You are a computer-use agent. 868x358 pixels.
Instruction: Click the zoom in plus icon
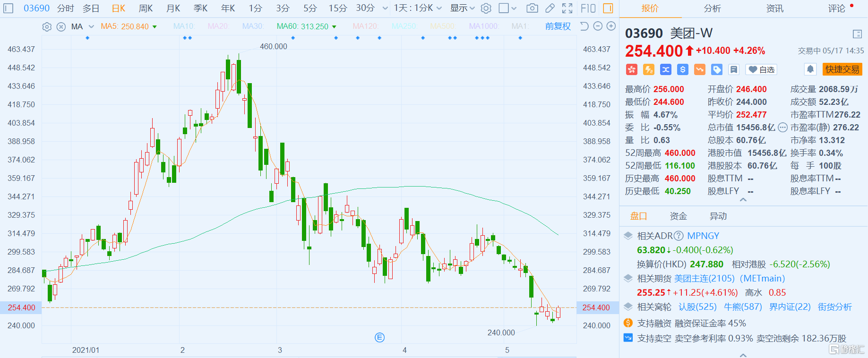611,26
